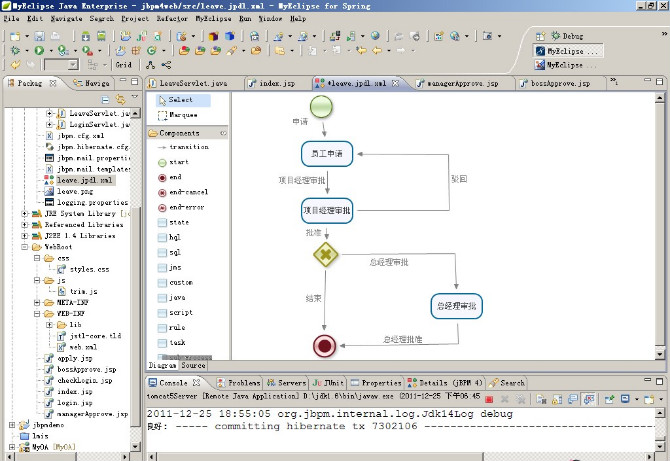Select the end-cancel palette component
Viewport: 670px width, 461px height.
188,191
